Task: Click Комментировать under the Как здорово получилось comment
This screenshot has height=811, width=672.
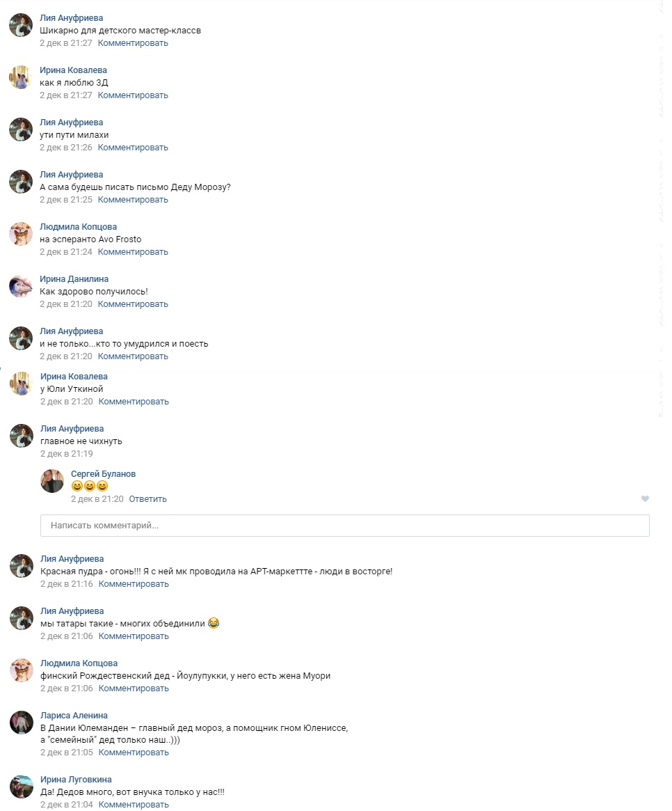Action: point(133,304)
